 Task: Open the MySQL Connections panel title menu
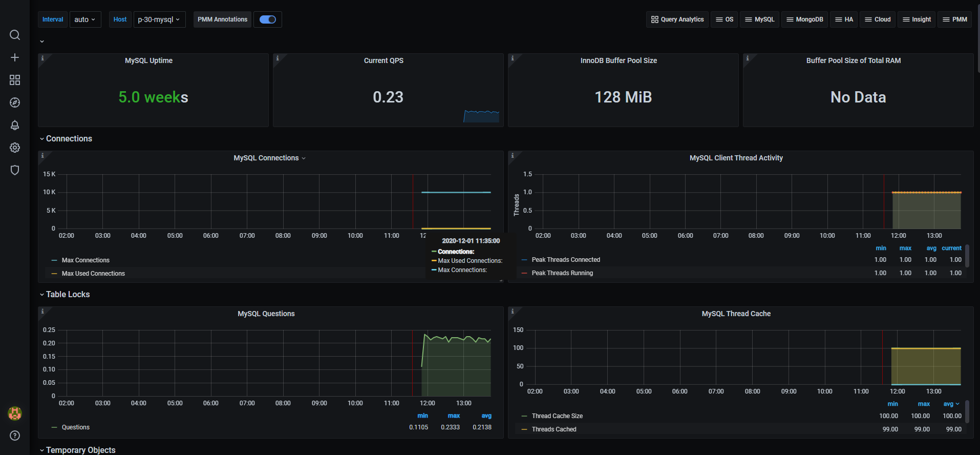point(269,158)
